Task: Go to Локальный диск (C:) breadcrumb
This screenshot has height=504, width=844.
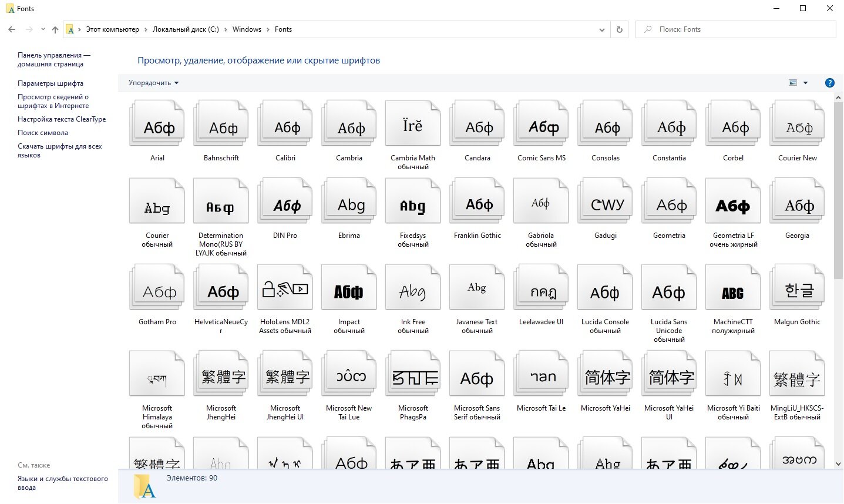Action: [186, 29]
